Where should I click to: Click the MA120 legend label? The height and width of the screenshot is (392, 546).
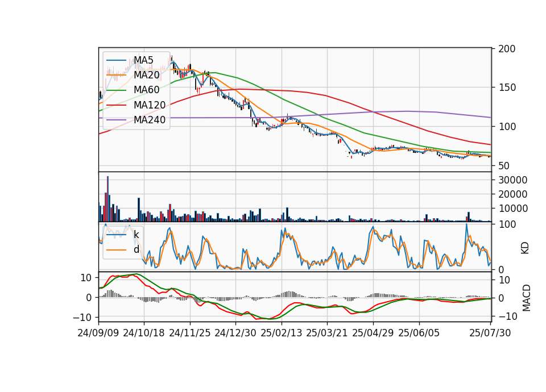(x=150, y=105)
